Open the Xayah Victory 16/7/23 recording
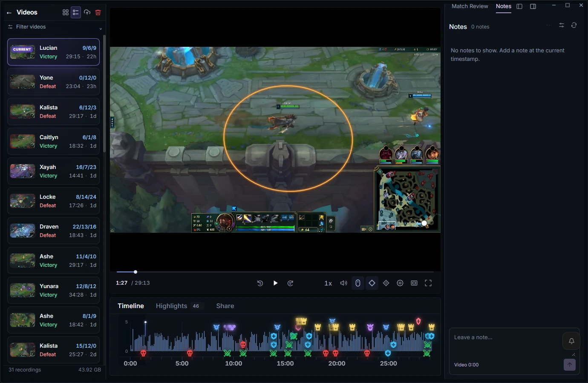 53,171
